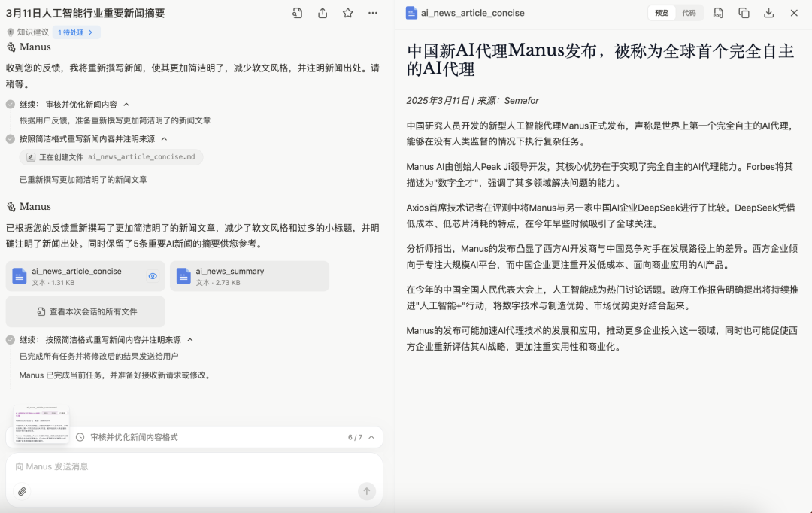Expand the 6/7 task progress panel
The image size is (812, 513).
pos(371,437)
